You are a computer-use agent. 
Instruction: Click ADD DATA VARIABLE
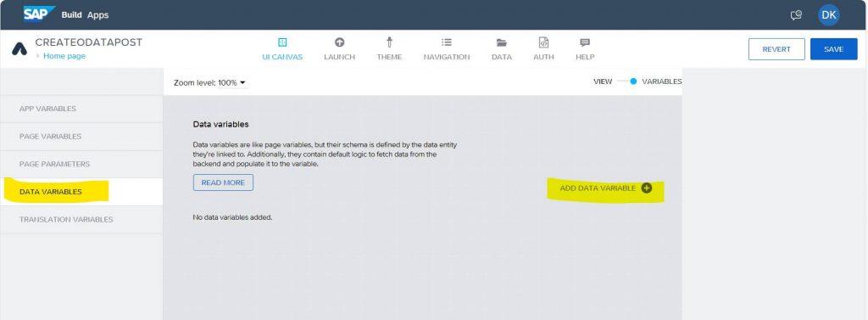click(605, 188)
